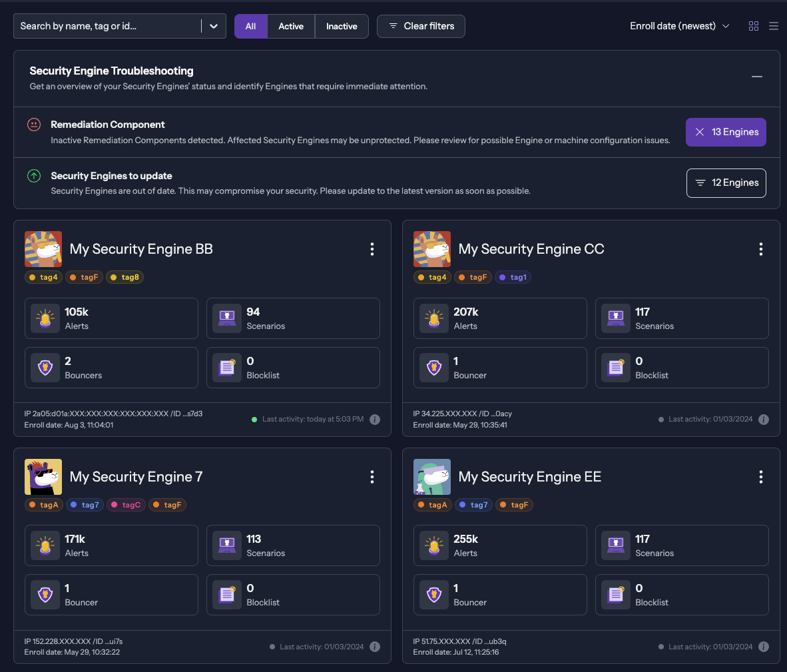Viewport: 787px width, 672px height.
Task: Click info icon on My Security Engine CC
Action: click(764, 420)
